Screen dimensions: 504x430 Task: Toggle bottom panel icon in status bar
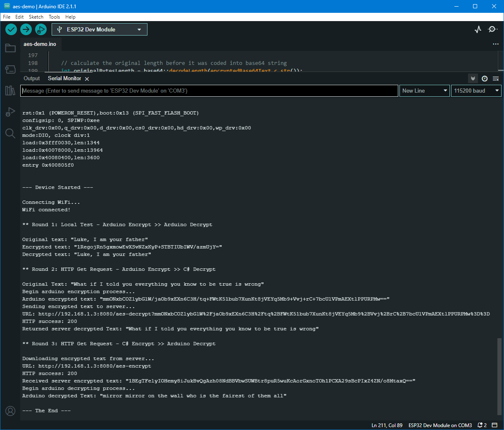(x=494, y=425)
